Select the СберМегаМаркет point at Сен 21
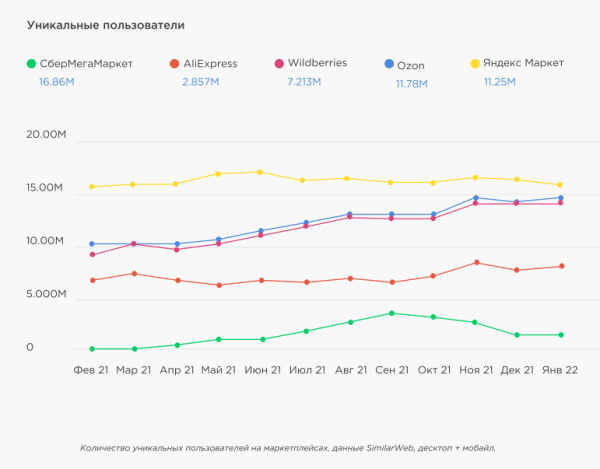Image resolution: width=600 pixels, height=469 pixels. [391, 313]
